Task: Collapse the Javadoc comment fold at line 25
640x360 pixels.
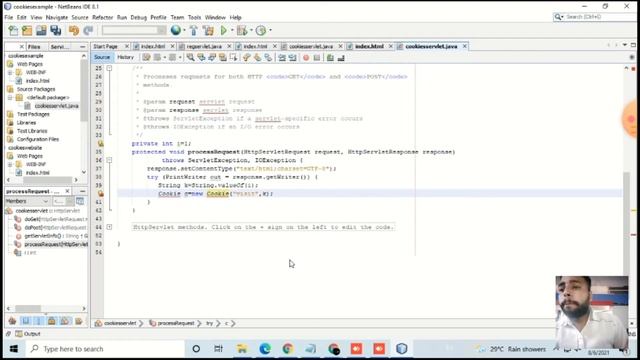Action: (x=109, y=68)
